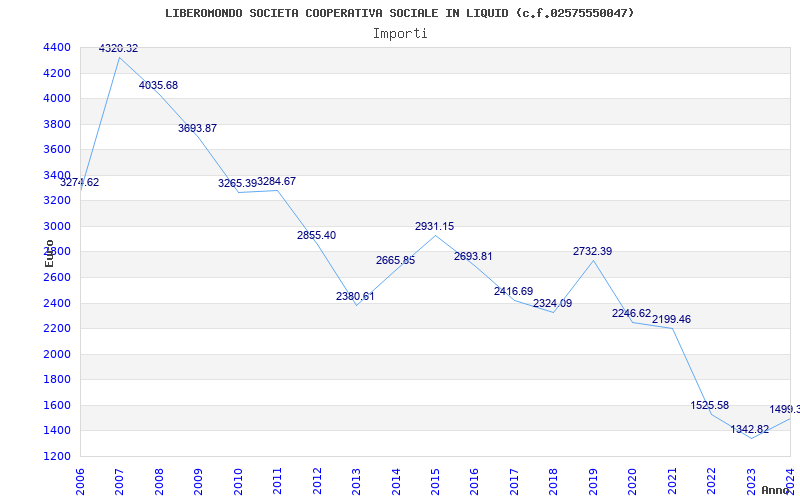The height and width of the screenshot is (500, 800).
Task: Click the 4400 y-axis tick label
Action: click(x=57, y=47)
